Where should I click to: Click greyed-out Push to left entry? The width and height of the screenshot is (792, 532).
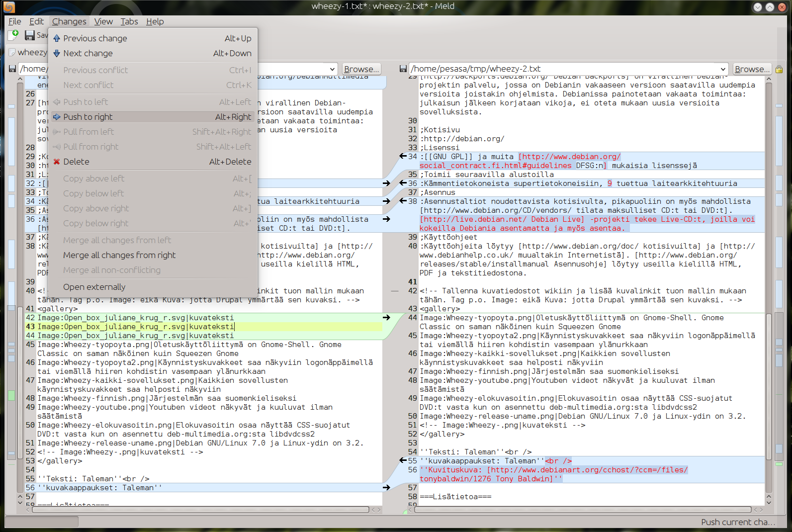(153, 102)
